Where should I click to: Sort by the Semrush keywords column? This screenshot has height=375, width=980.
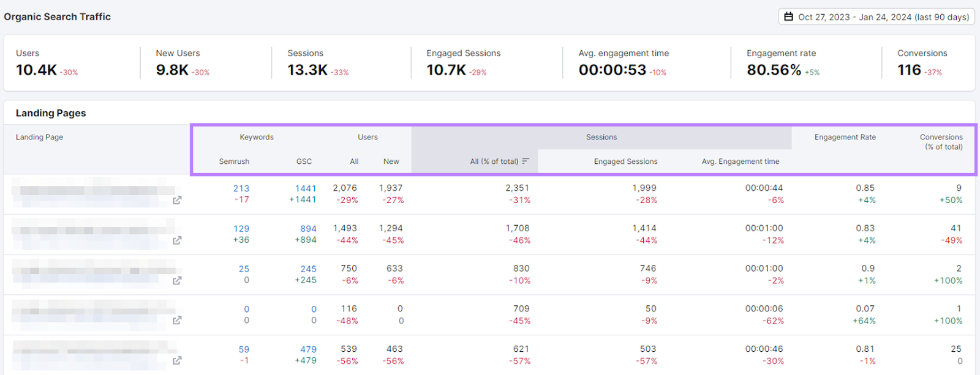[234, 162]
